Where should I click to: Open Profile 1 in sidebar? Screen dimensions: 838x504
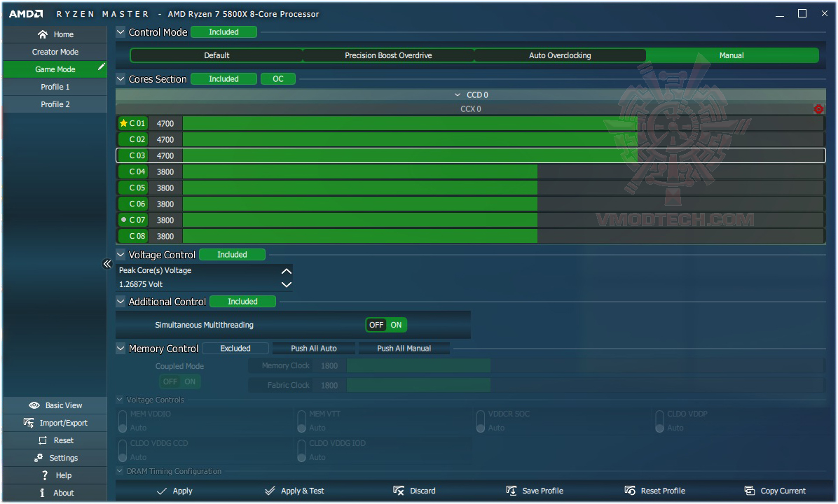click(x=55, y=87)
